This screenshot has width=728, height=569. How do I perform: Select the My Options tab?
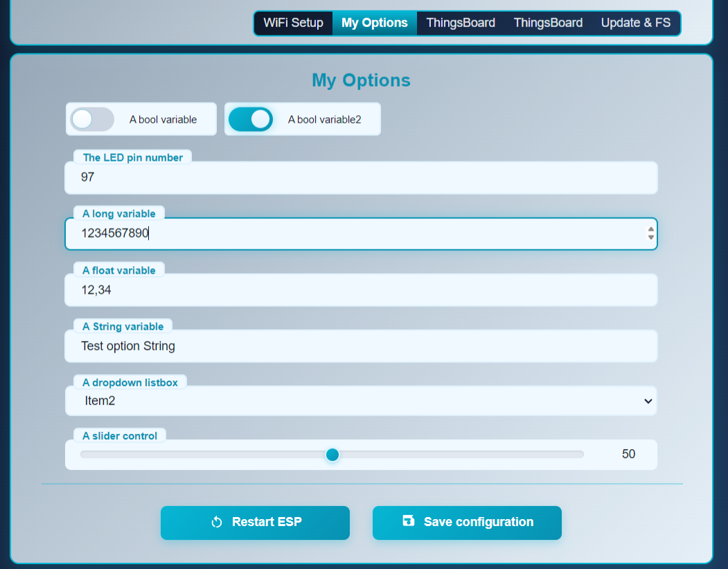click(x=375, y=23)
